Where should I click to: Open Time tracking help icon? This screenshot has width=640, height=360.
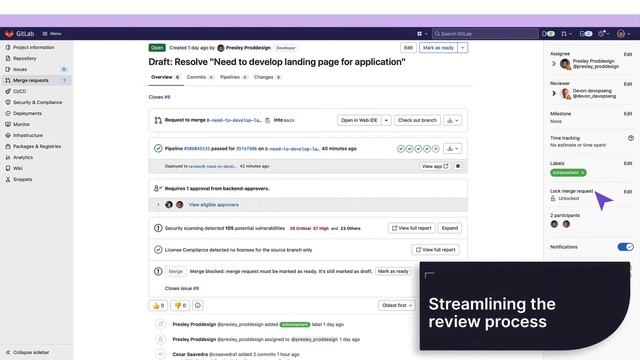point(631,138)
